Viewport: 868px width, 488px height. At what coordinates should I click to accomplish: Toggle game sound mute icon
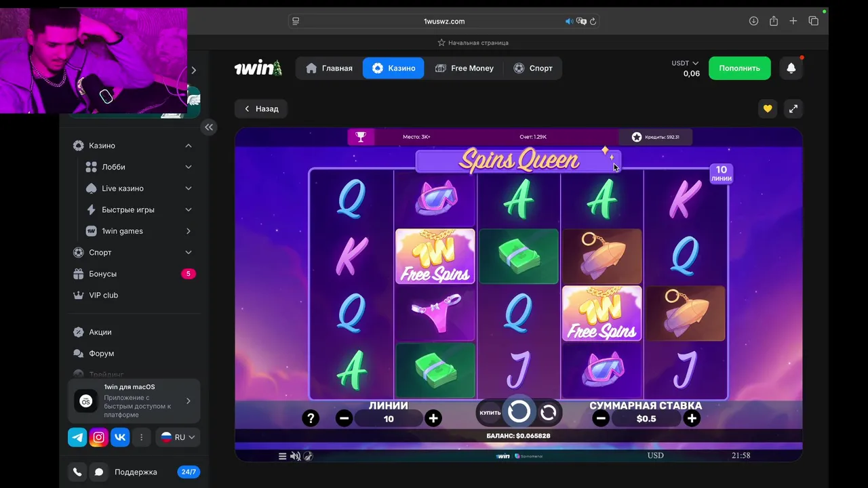coord(295,456)
